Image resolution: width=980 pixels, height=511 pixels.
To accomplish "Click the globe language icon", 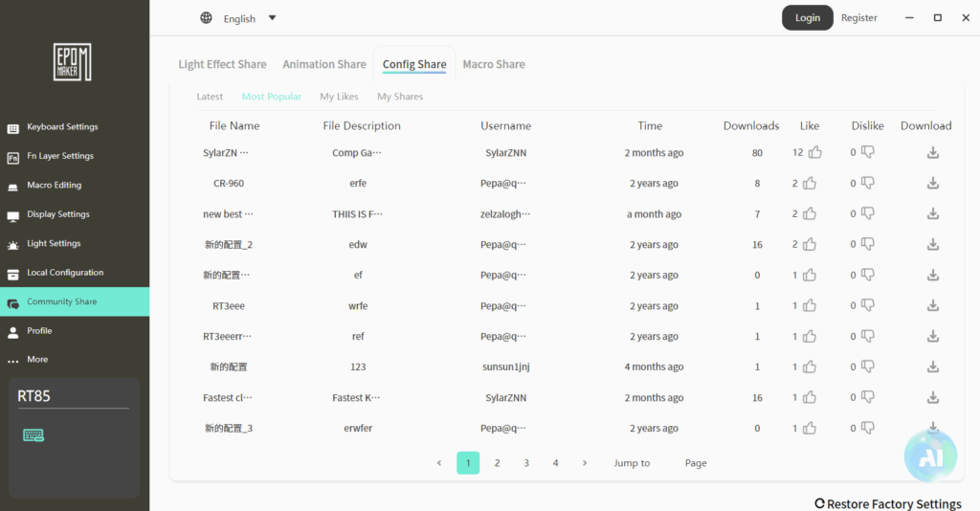I will (207, 18).
